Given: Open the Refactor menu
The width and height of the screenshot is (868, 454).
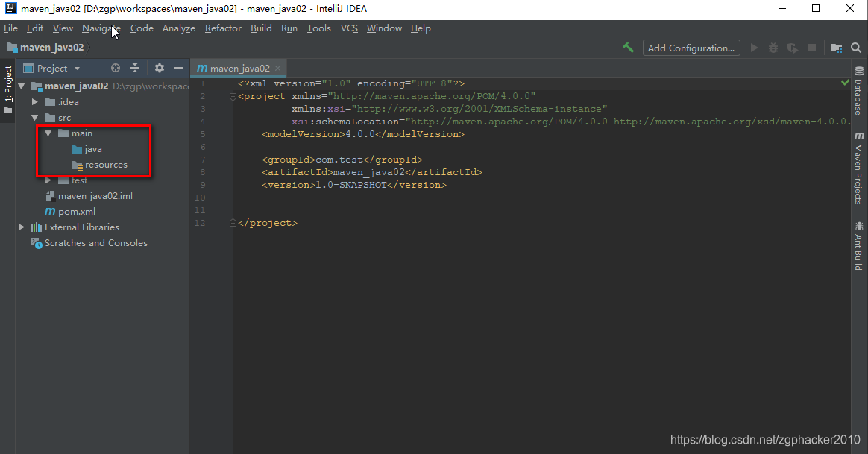Looking at the screenshot, I should pyautogui.click(x=223, y=28).
